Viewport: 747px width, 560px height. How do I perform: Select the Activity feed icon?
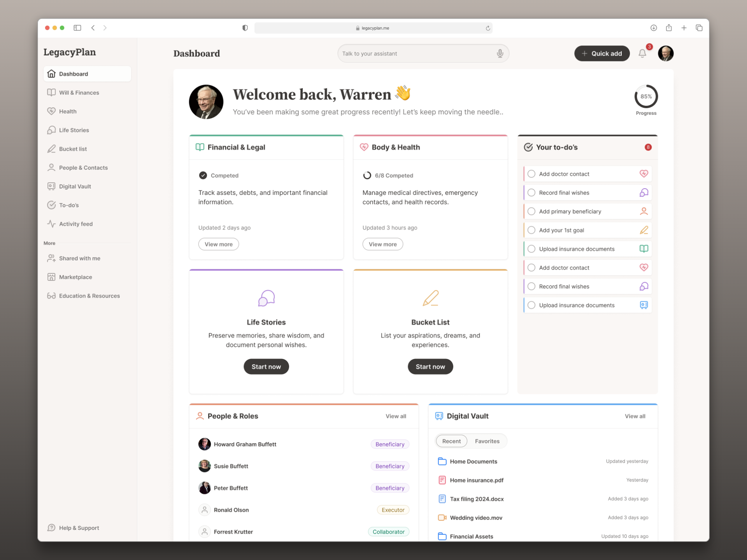coord(52,224)
